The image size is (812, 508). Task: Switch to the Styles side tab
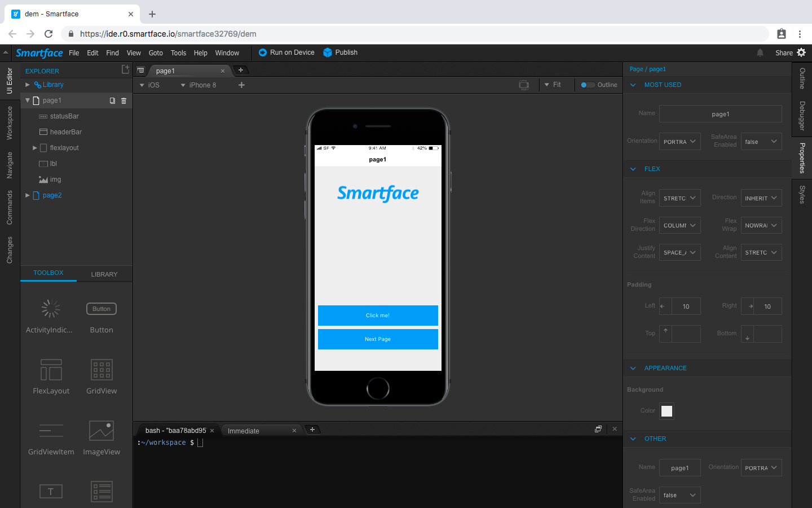tap(802, 194)
